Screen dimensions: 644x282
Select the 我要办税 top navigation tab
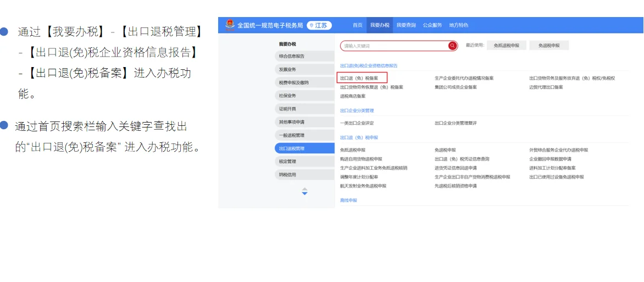[x=380, y=25]
